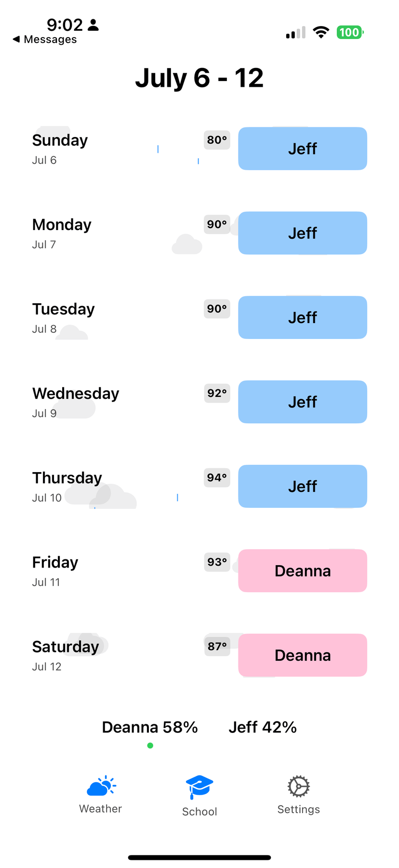Select the Jeff 42% summary label

tap(263, 727)
